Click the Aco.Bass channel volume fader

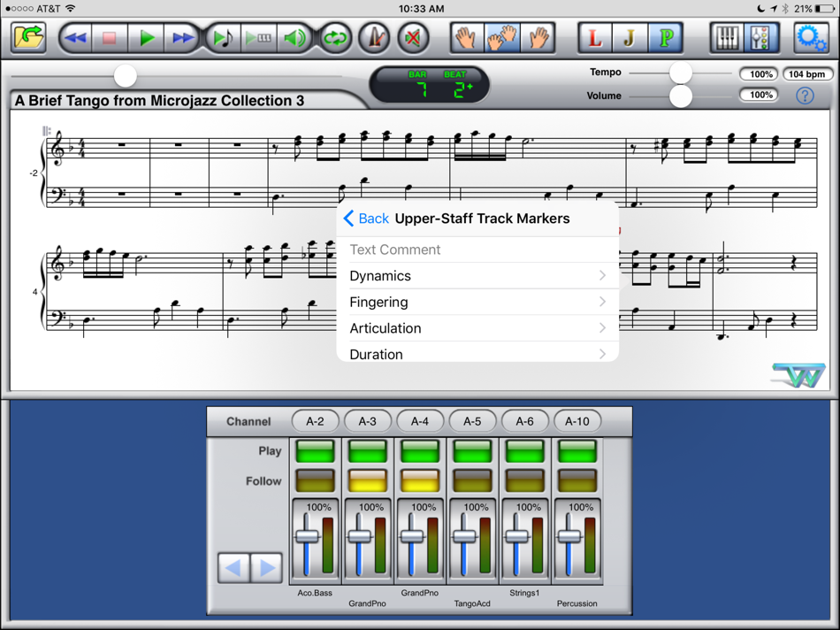(x=307, y=536)
